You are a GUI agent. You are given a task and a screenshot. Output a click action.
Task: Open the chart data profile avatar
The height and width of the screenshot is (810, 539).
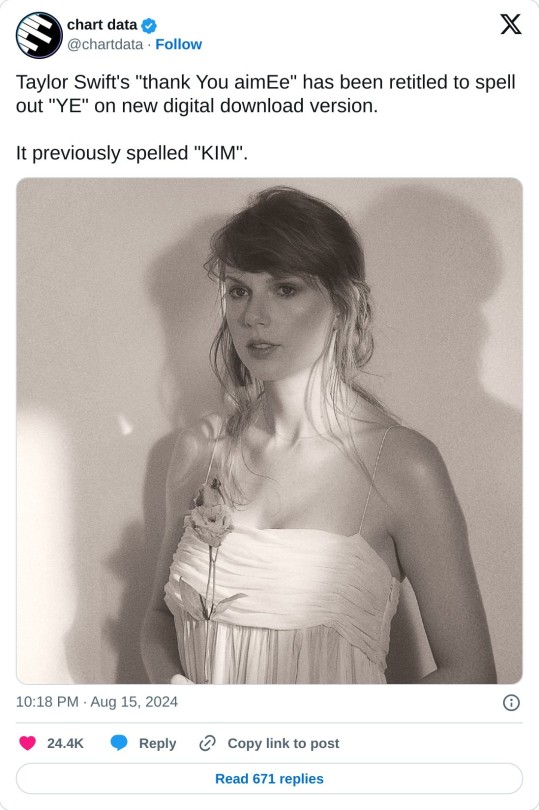tap(39, 35)
